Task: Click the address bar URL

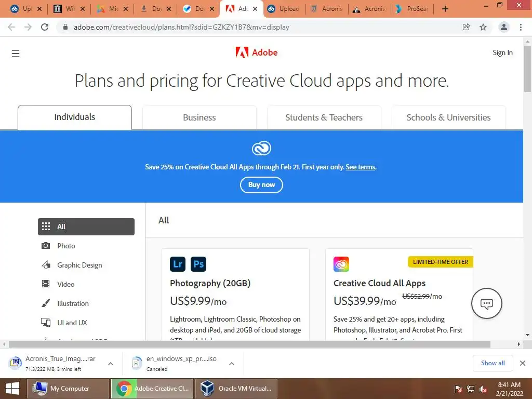Action: [x=181, y=27]
